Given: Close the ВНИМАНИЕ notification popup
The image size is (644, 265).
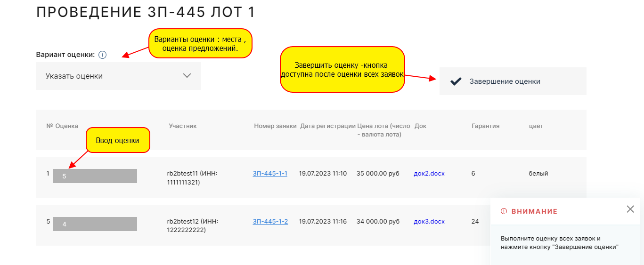Looking at the screenshot, I should pyautogui.click(x=630, y=209).
